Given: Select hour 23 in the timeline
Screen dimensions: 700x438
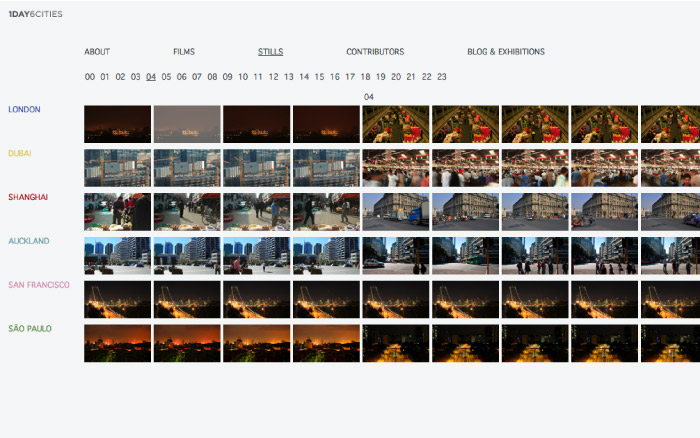Looking at the screenshot, I should (x=441, y=77).
